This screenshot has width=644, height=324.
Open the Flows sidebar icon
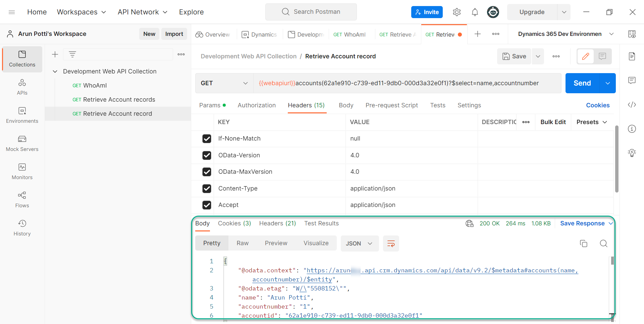coord(22,200)
